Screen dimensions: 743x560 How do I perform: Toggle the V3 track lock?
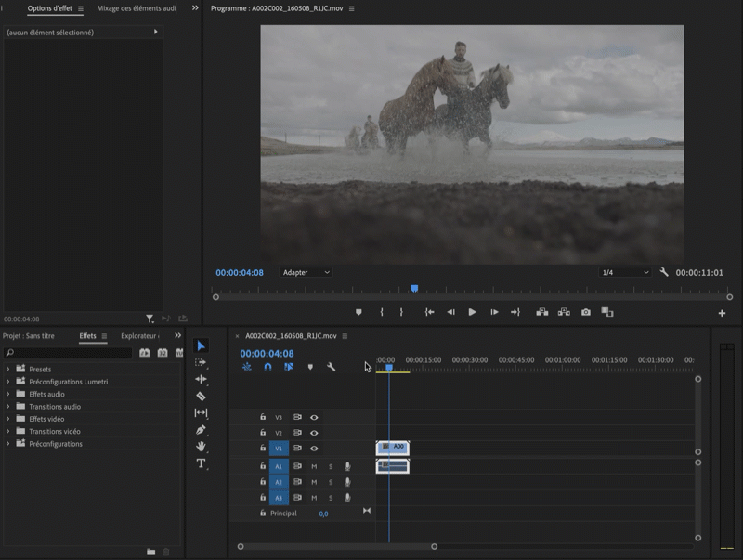(263, 417)
